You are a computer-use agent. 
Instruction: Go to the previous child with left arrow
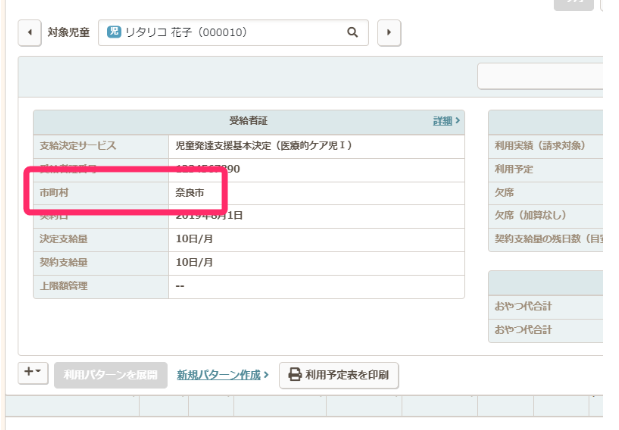[x=28, y=32]
